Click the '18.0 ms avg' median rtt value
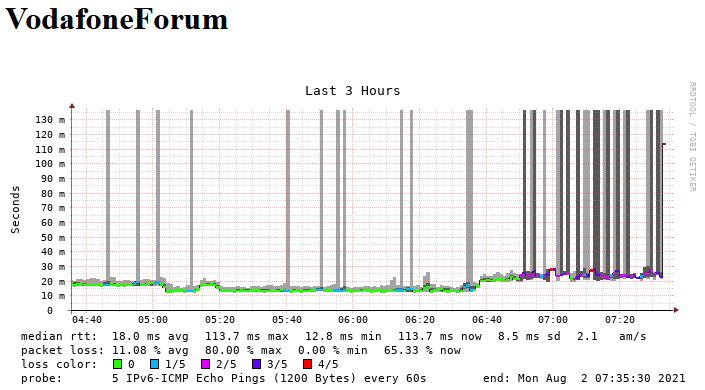The width and height of the screenshot is (705, 390). [x=151, y=336]
